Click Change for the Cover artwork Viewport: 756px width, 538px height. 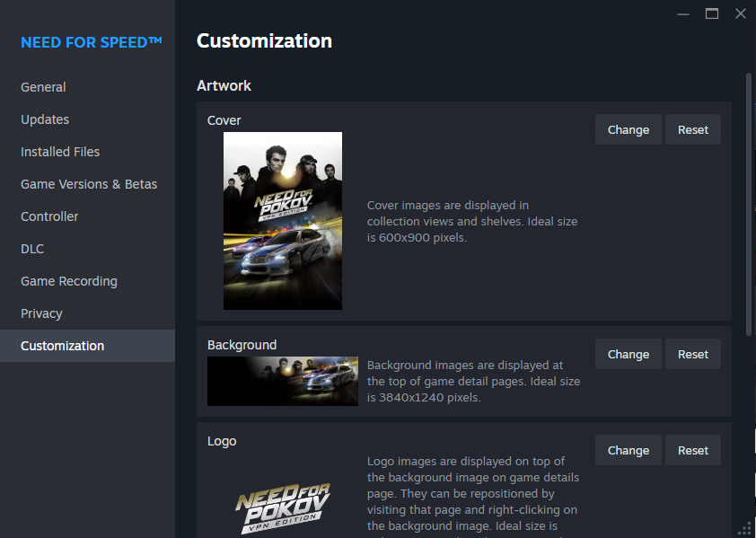pyautogui.click(x=629, y=129)
